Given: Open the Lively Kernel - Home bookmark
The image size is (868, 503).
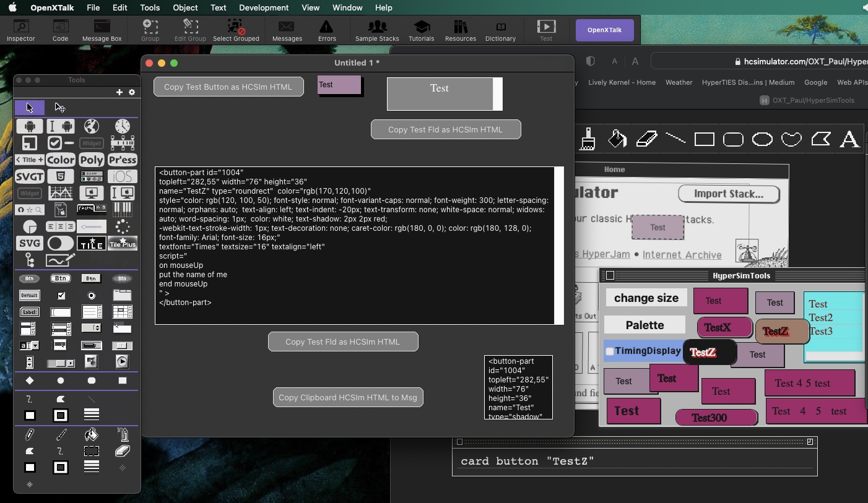Looking at the screenshot, I should pos(622,82).
